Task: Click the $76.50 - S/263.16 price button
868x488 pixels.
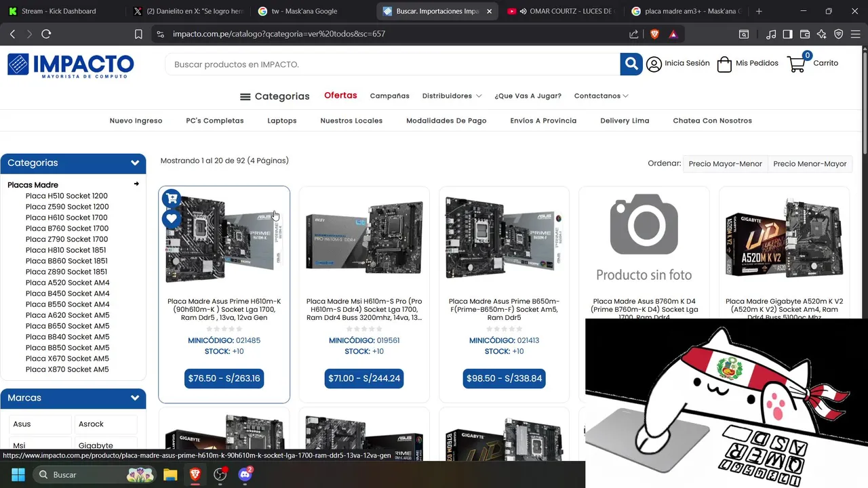Action: tap(224, 378)
